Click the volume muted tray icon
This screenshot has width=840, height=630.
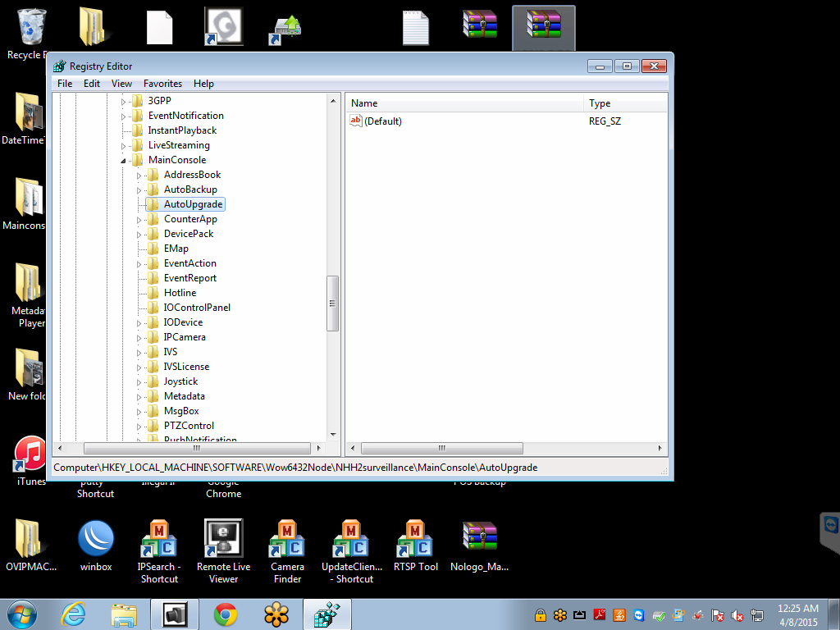coord(737,615)
